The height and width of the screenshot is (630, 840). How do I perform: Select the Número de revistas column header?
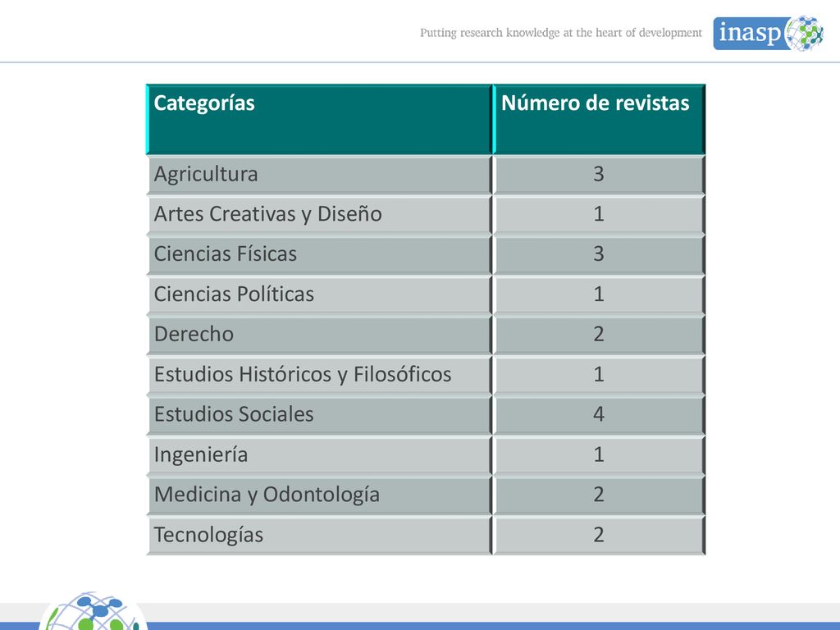[x=598, y=120]
